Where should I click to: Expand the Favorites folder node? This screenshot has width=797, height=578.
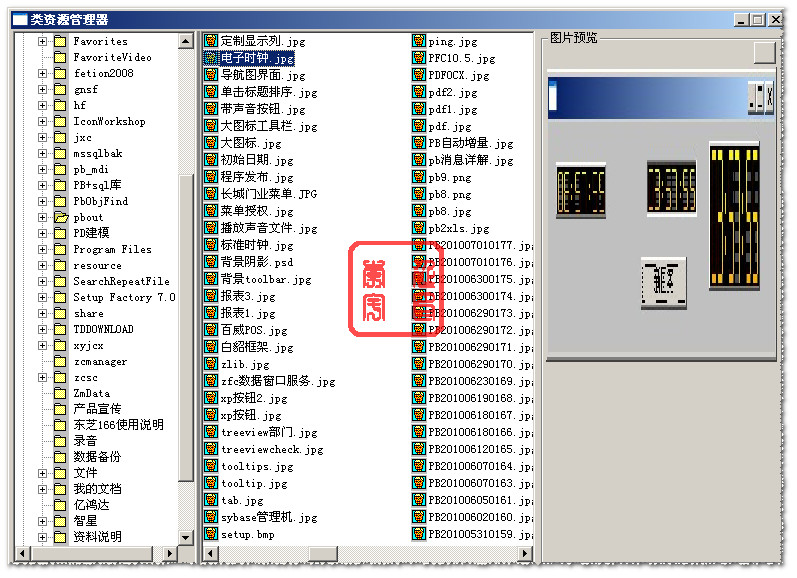(43, 41)
